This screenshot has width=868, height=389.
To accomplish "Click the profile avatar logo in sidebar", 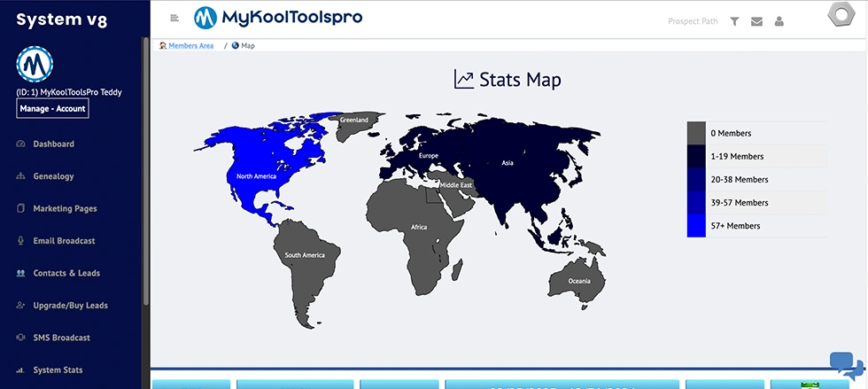I will [x=35, y=63].
